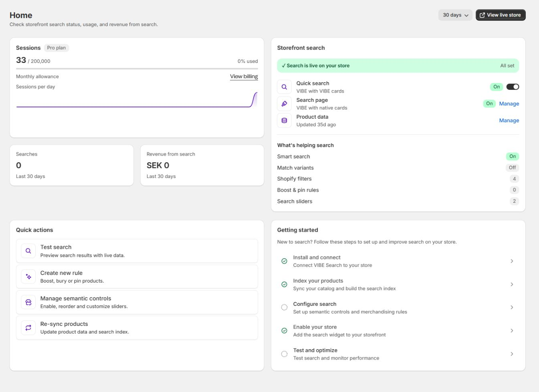Open Manage semantic controls quick action

pos(137,302)
